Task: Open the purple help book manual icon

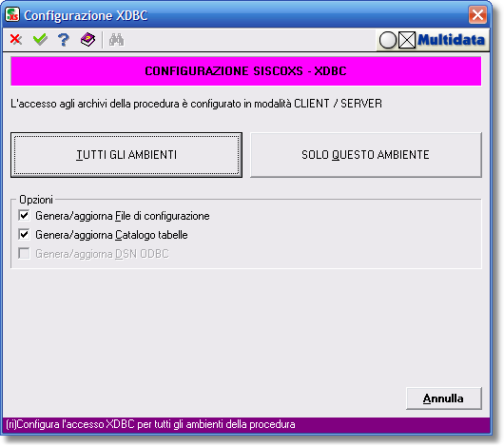Action: point(87,40)
